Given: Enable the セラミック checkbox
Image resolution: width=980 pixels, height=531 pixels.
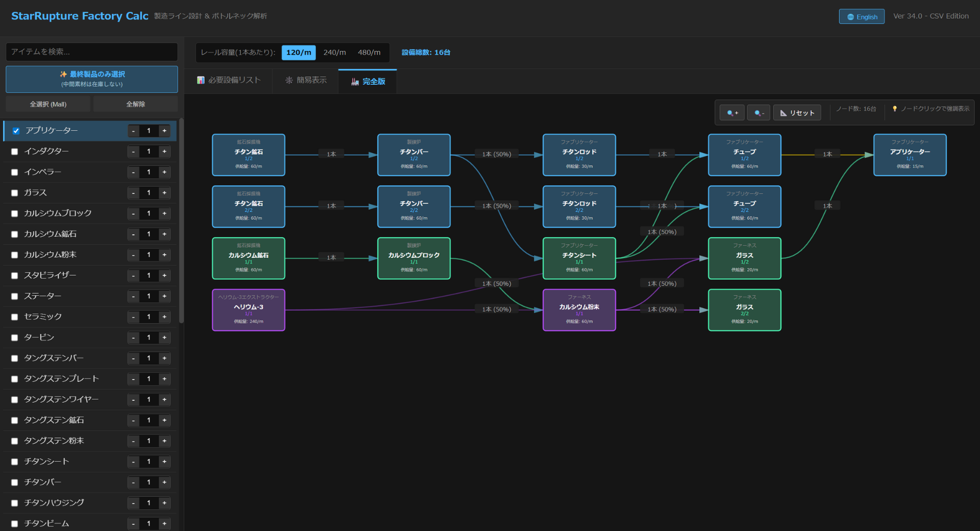Looking at the screenshot, I should [x=14, y=317].
